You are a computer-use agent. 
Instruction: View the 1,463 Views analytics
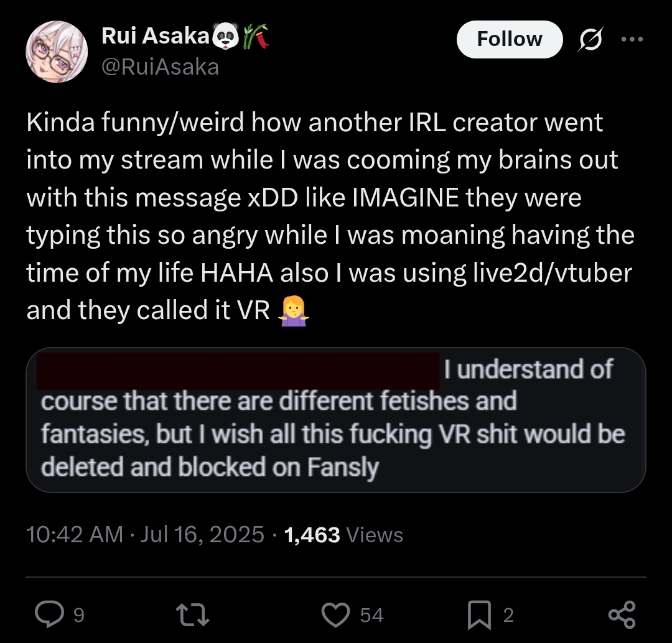(x=343, y=535)
